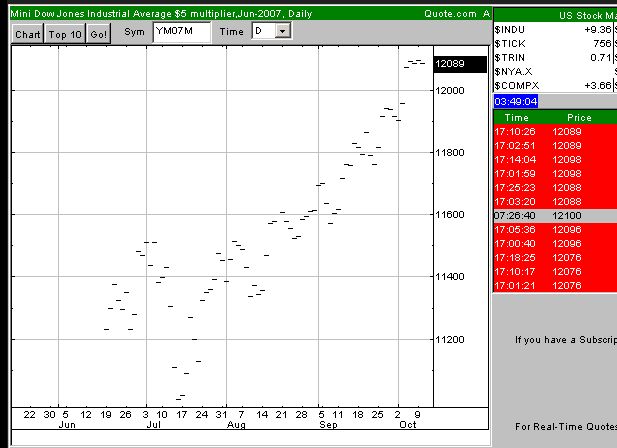Screen dimensions: 617x448
Task: Select the $TICK row showing 756
Action: (x=555, y=44)
